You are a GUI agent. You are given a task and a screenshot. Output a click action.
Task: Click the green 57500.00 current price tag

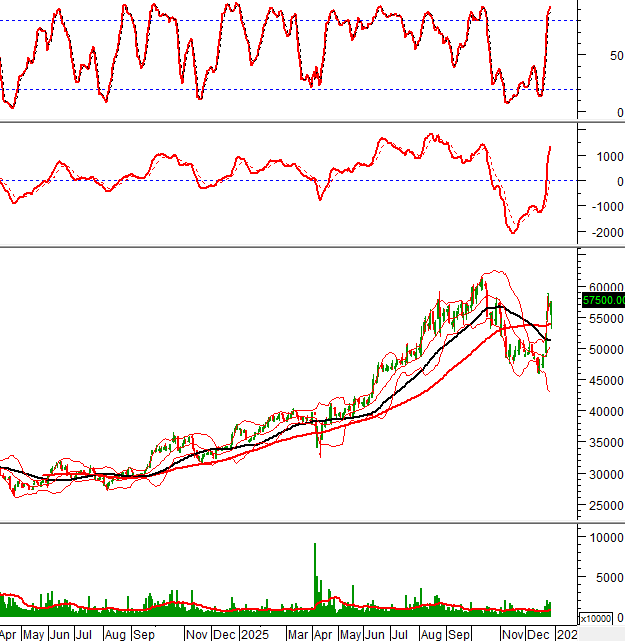coord(602,299)
